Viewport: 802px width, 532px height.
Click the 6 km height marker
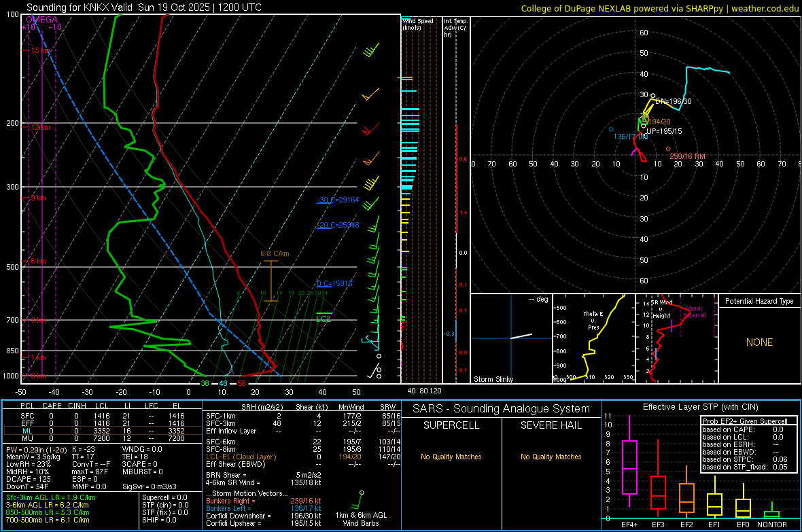click(x=38, y=261)
